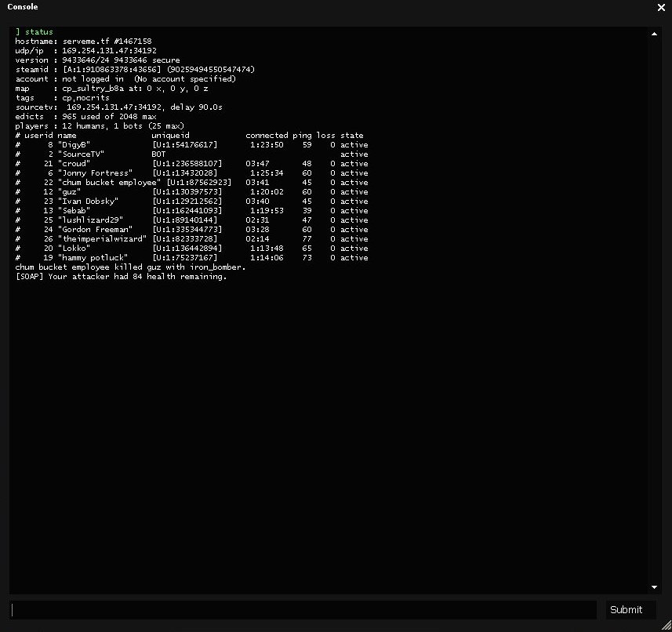Click the "SourceTV" bot row
The width and height of the screenshot is (672, 632).
(x=81, y=154)
